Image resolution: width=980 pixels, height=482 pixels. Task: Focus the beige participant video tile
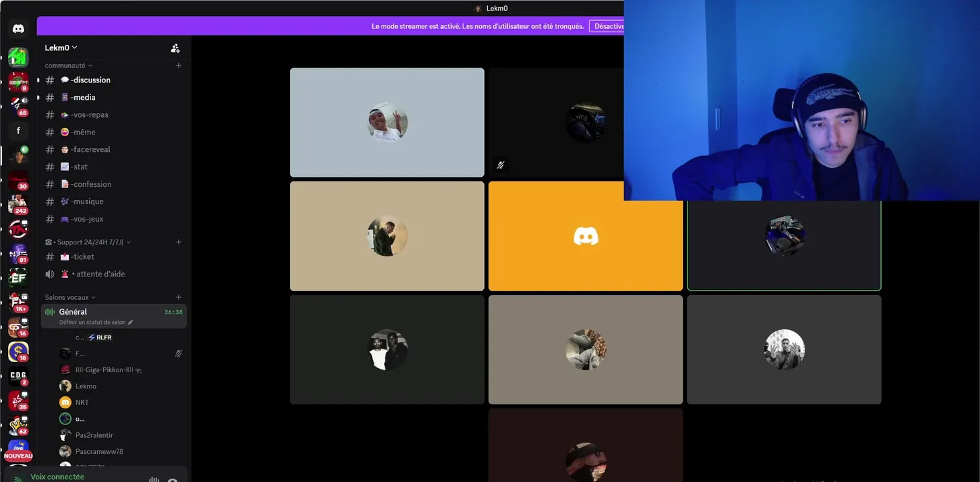[x=387, y=236]
